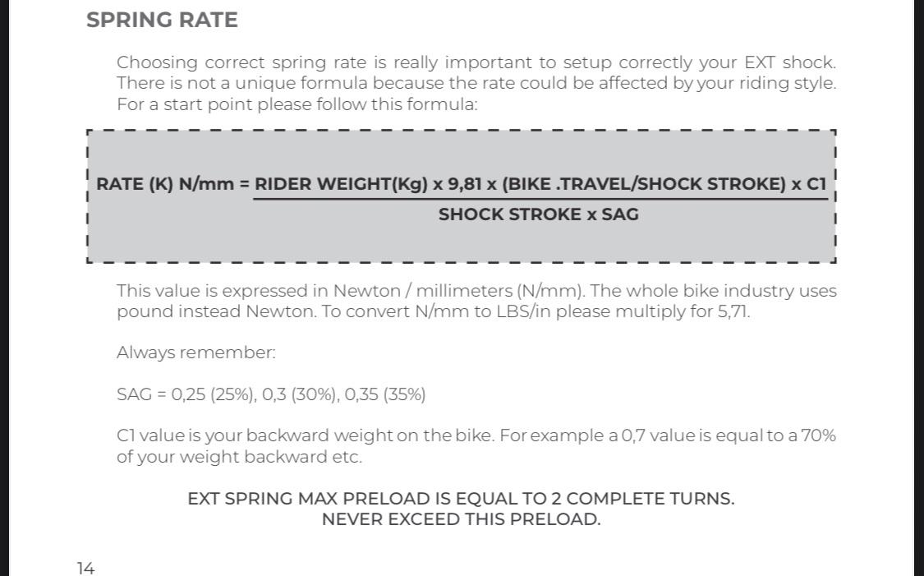This screenshot has width=924, height=576.
Task: Click '(BIKE .TRAVEL/SHOCK STROKE)' in numerator
Action: 644,184
